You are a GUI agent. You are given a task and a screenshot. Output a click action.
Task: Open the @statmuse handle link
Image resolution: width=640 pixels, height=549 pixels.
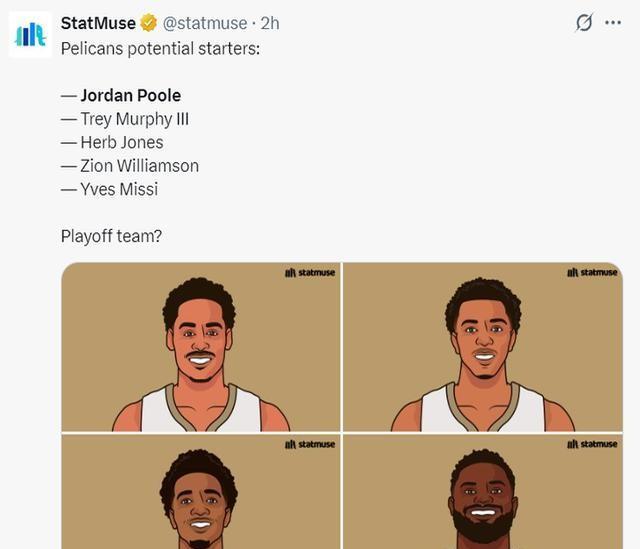(x=205, y=23)
